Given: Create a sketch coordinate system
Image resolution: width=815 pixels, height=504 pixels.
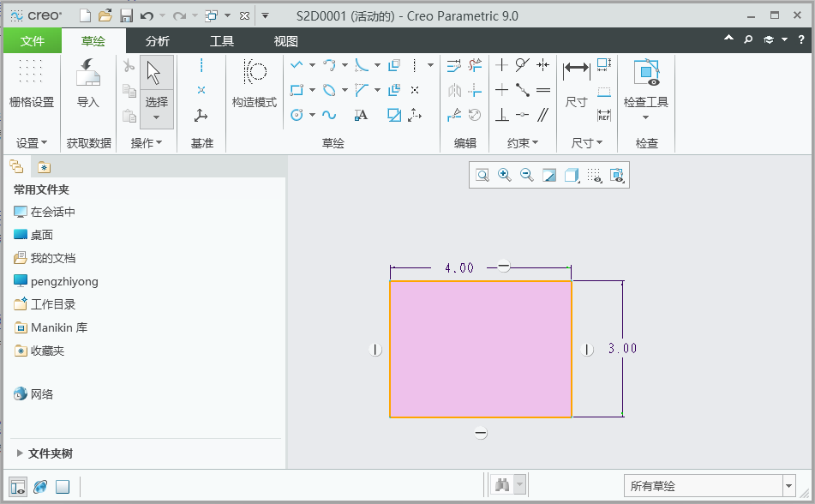Looking at the screenshot, I should click(x=415, y=115).
